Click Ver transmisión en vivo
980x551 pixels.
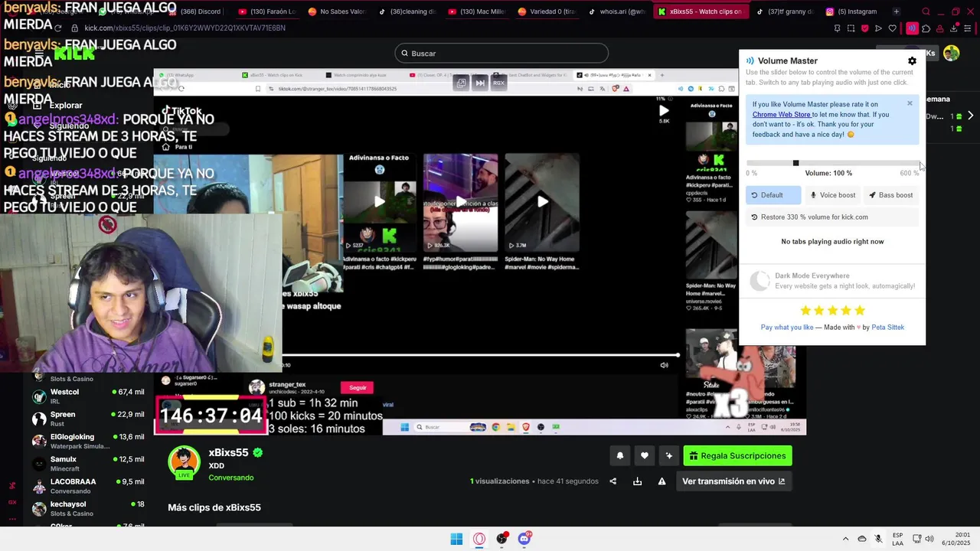[733, 481]
